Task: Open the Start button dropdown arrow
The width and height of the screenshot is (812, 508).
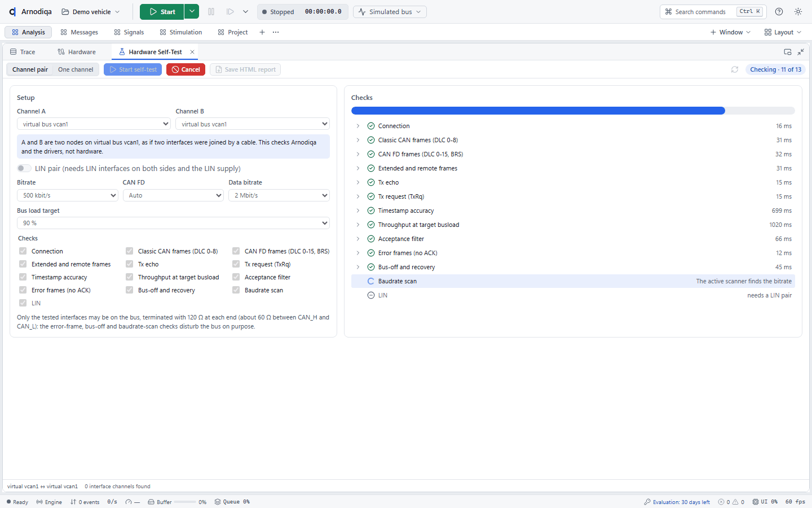Action: (192, 12)
